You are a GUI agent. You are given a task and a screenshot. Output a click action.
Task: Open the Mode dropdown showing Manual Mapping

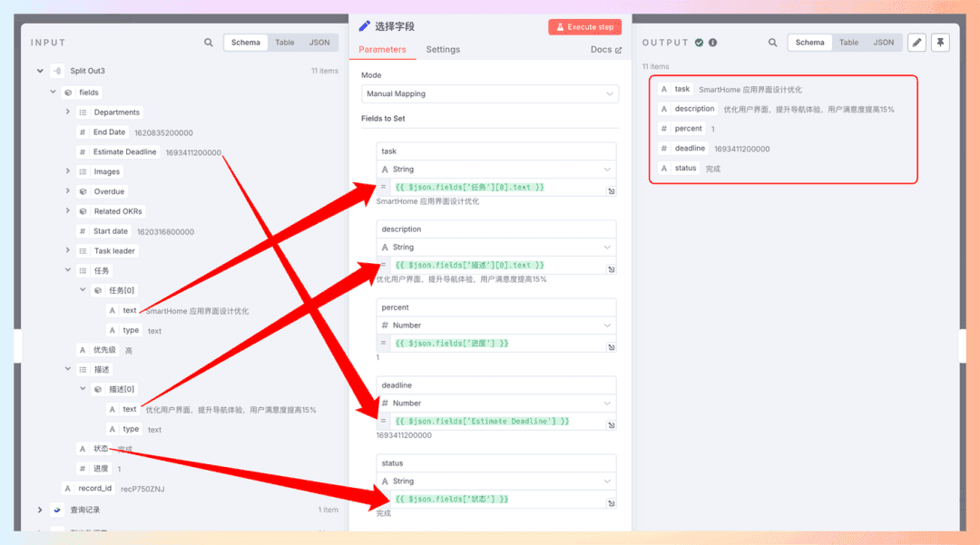tap(489, 93)
